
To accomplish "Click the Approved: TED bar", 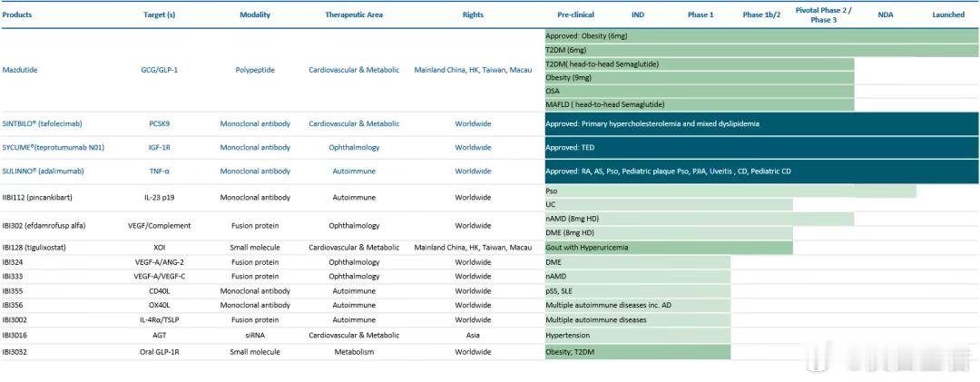I will [x=761, y=148].
